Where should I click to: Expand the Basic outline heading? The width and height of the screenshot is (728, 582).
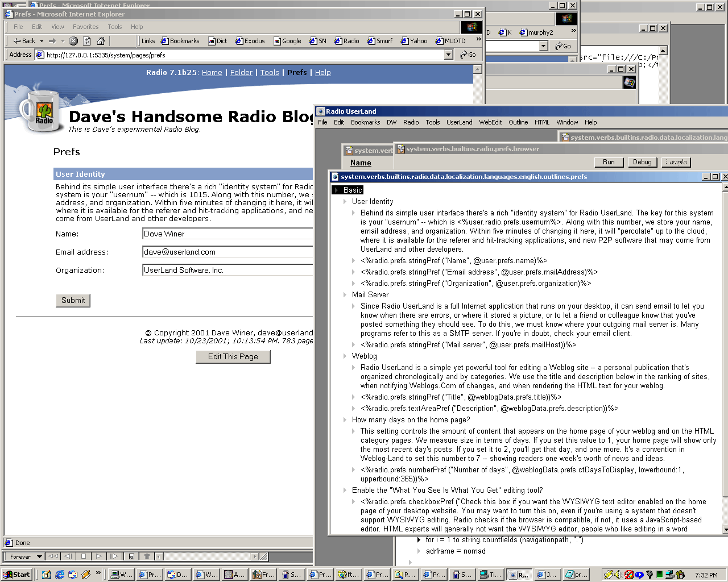click(337, 190)
